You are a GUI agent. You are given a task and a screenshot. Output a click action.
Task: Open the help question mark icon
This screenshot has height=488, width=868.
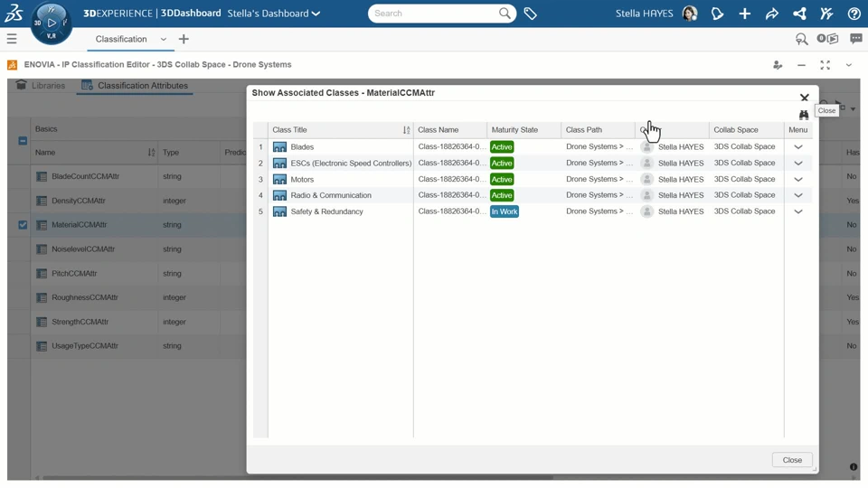854,14
